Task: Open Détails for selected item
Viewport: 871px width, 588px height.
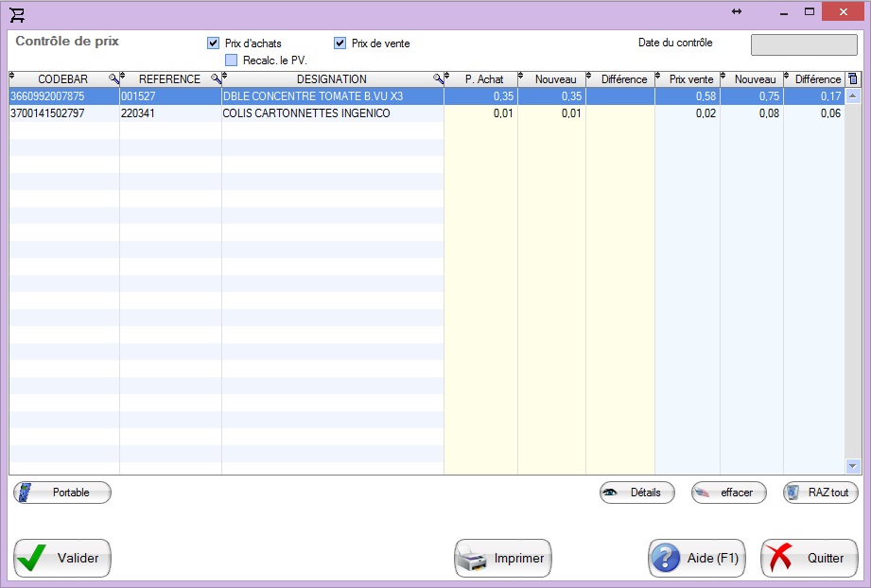Action: (637, 493)
